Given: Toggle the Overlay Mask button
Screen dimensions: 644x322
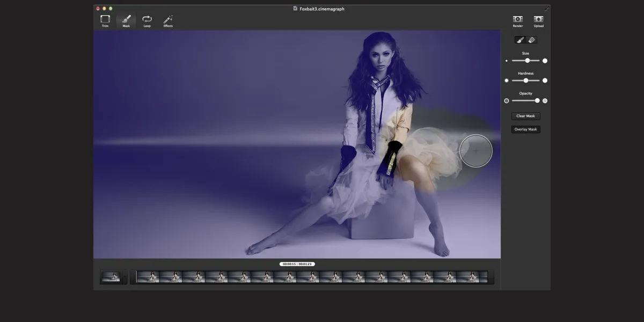Looking at the screenshot, I should point(526,129).
